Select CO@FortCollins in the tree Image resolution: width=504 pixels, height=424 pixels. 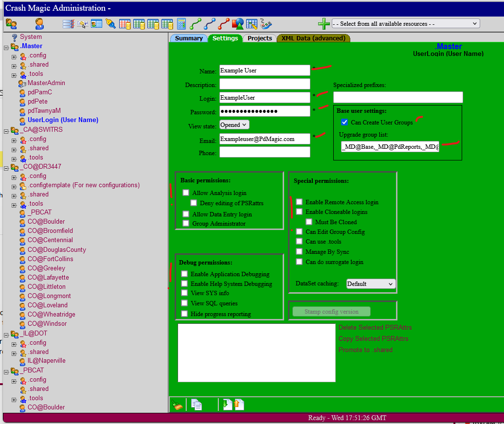click(50, 259)
